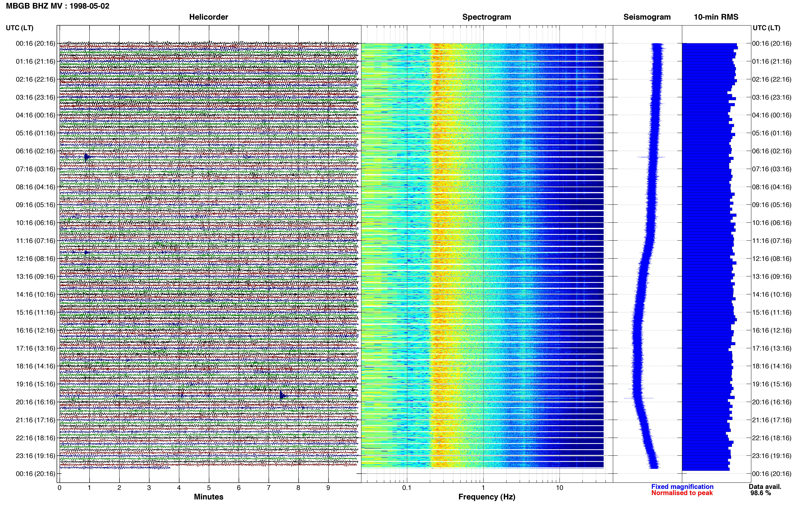This screenshot has height=508, width=812.
Task: Click the '0.1' tick on the frequency axis
Action: (407, 488)
